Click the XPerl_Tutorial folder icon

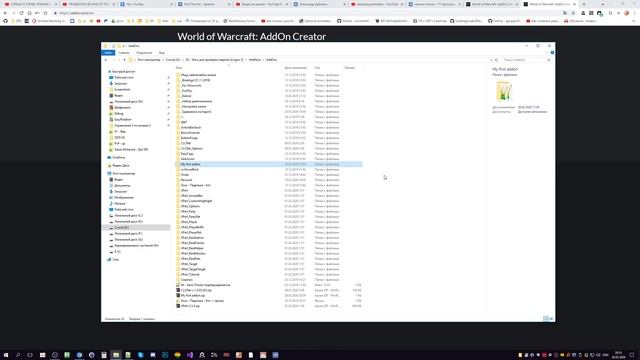point(178,274)
